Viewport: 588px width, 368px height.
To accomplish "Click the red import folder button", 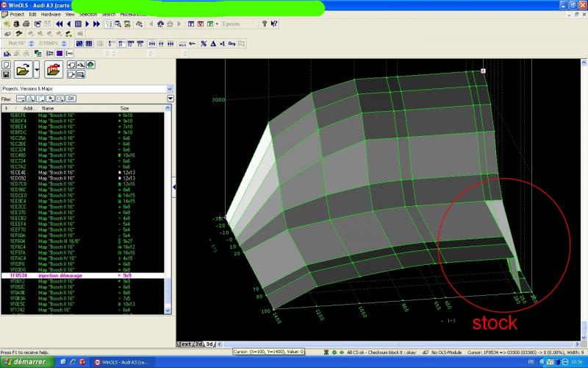I will click(54, 69).
